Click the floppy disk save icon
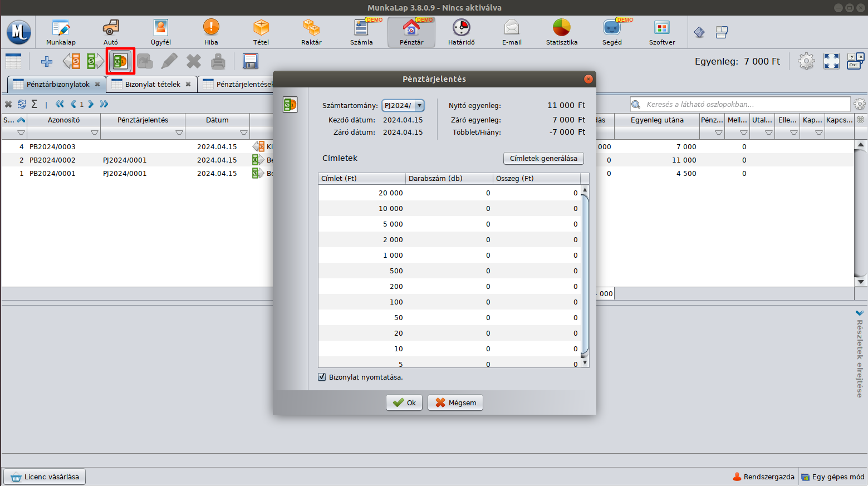The height and width of the screenshot is (486, 868). tap(251, 61)
